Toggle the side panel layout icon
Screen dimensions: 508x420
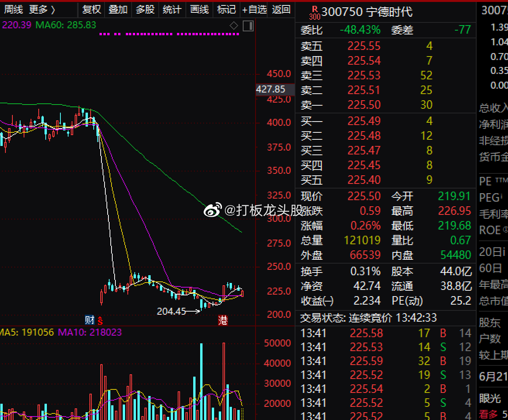(x=248, y=26)
